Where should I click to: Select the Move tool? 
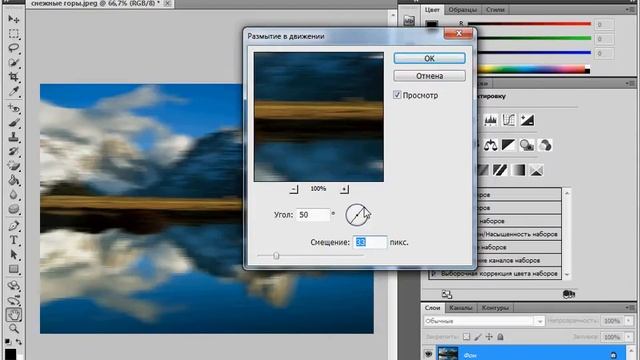coord(13,19)
